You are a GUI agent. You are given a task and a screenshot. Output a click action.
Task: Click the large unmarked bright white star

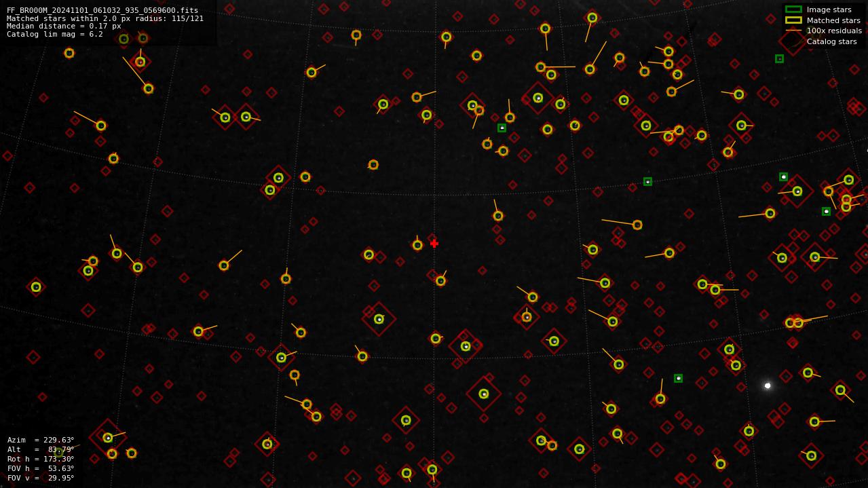(x=768, y=386)
